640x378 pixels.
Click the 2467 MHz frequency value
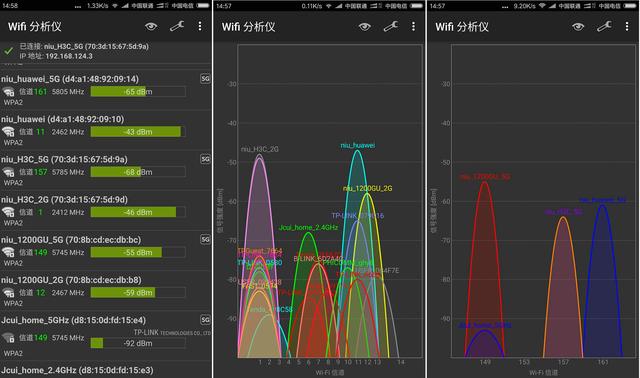(x=68, y=293)
